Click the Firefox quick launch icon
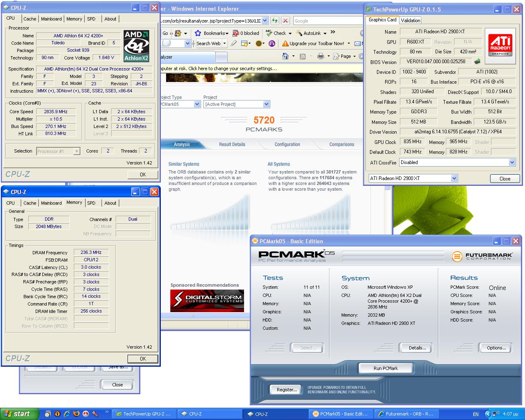The width and height of the screenshot is (525, 420). pyautogui.click(x=76, y=414)
